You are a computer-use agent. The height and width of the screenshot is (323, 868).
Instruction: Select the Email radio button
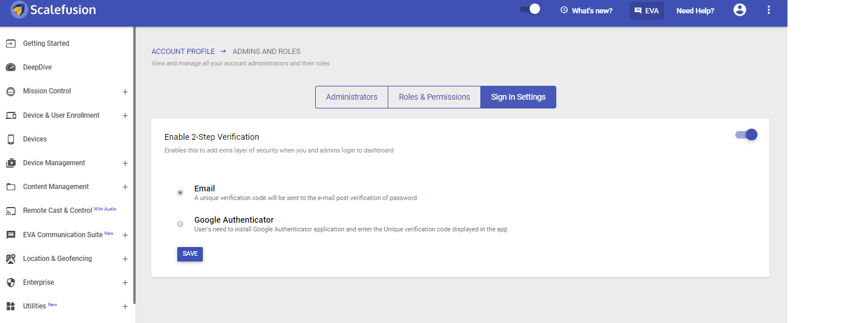pos(180,193)
